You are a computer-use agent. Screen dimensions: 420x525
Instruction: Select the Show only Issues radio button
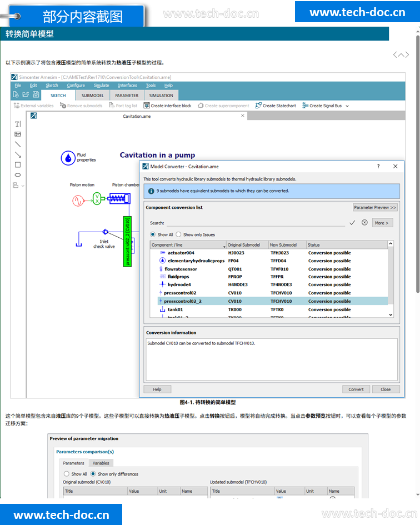[x=178, y=234]
